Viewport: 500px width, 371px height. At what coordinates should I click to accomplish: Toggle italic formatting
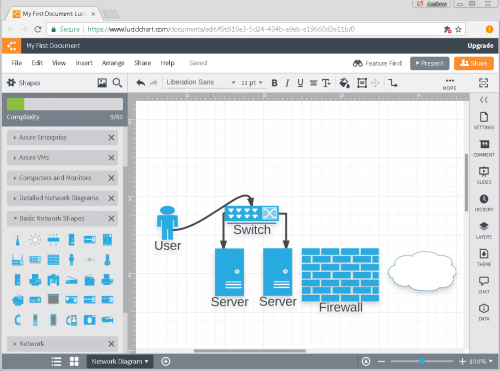(x=287, y=83)
